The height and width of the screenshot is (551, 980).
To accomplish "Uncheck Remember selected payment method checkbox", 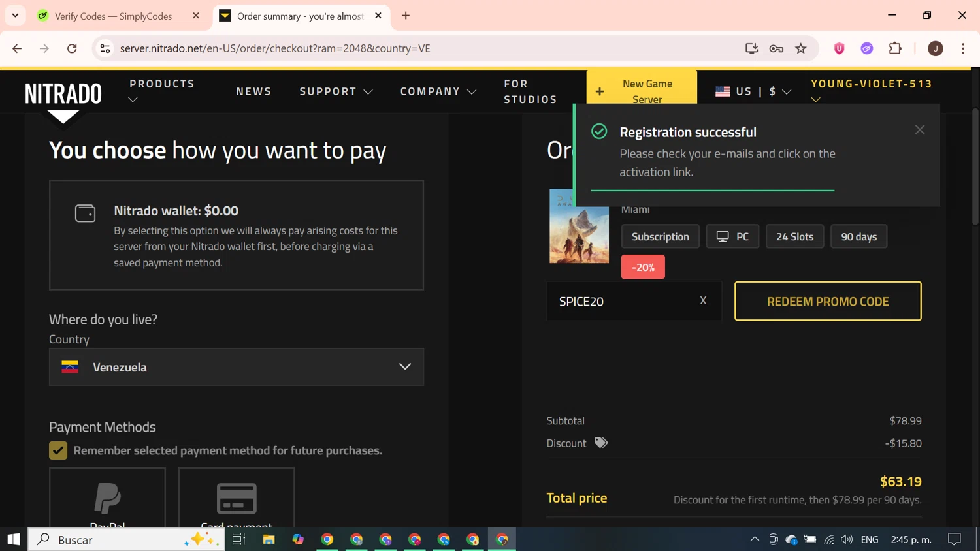I will point(58,450).
